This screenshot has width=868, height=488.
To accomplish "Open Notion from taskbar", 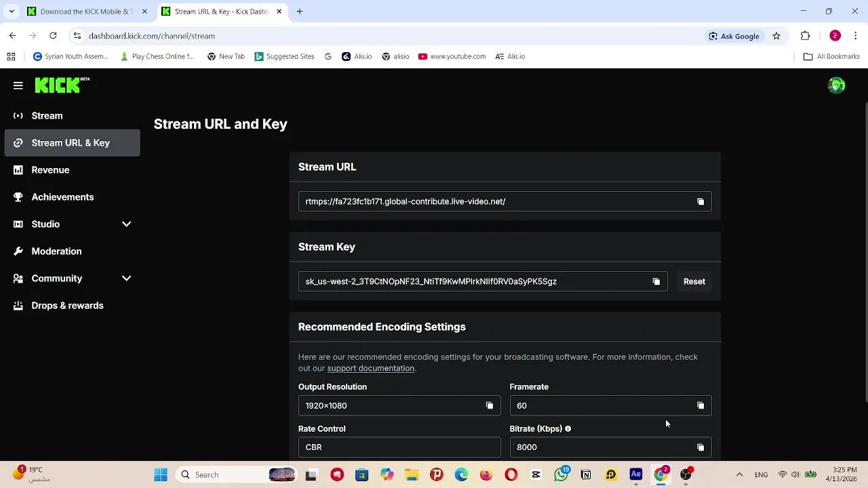I will [586, 474].
